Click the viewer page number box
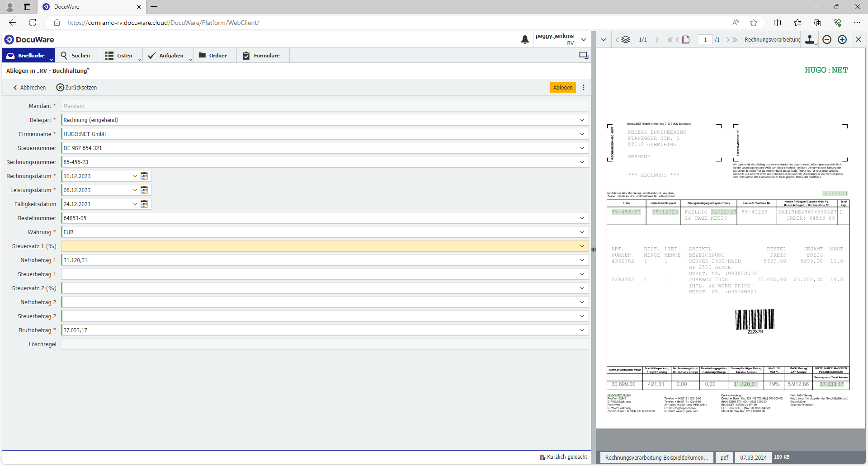This screenshot has width=868, height=466. click(x=705, y=40)
